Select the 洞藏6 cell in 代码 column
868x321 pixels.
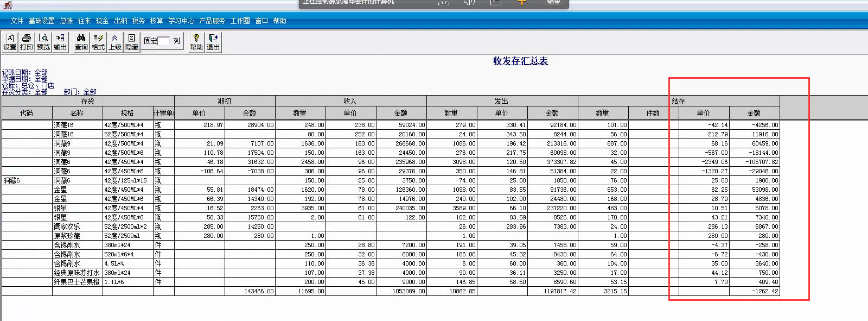(x=27, y=180)
